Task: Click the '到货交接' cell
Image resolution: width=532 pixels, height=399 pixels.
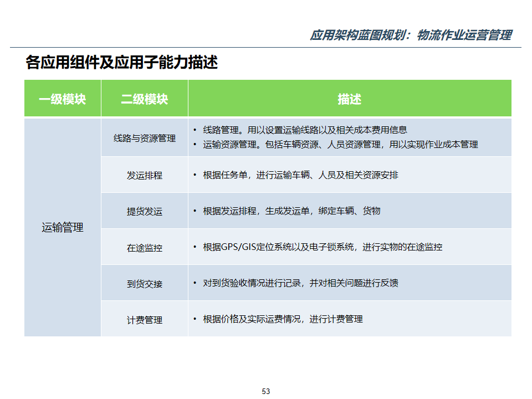Action: tap(145, 283)
